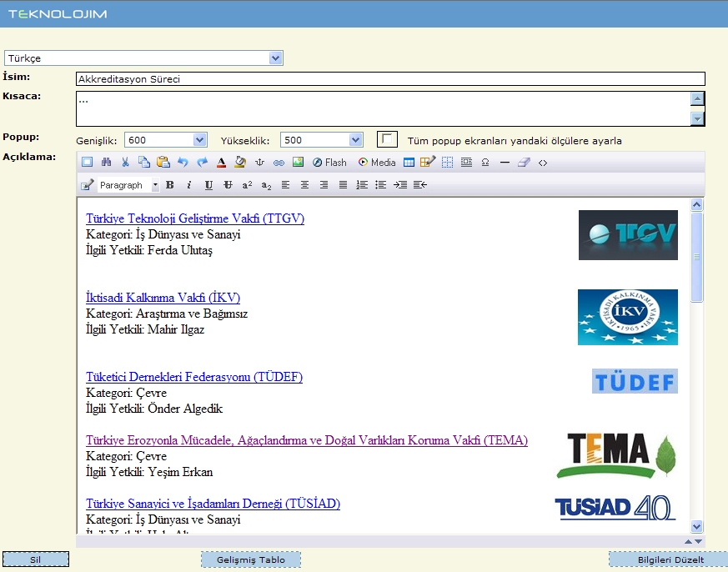
Task: Click Kısaca textarea scroll up arrow
Action: (x=697, y=98)
